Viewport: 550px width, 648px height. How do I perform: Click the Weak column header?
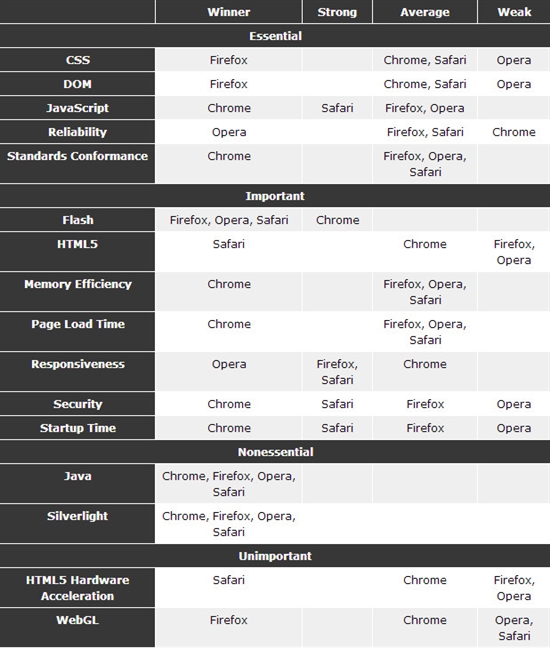pos(514,12)
